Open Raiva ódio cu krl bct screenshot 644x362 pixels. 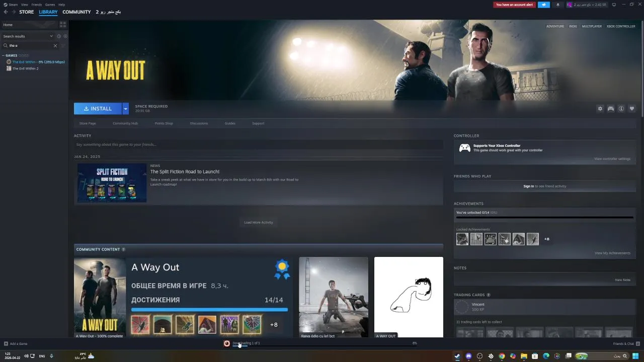pyautogui.click(x=334, y=297)
